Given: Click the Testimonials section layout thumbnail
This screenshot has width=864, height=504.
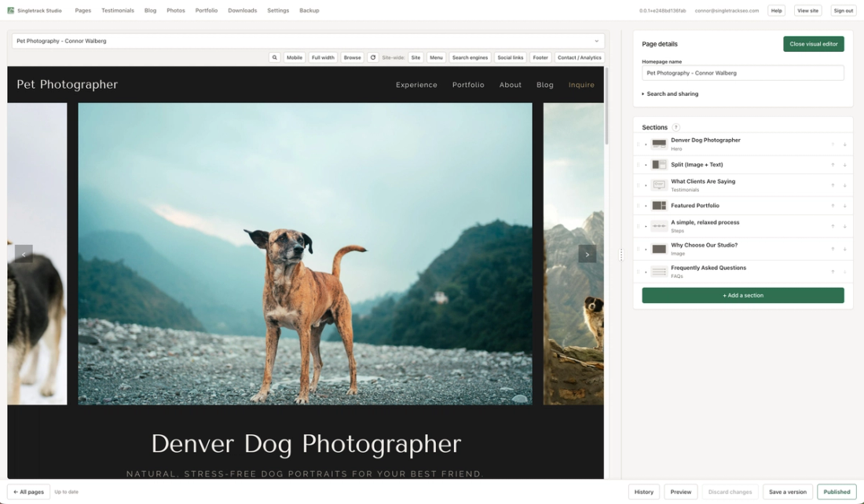Looking at the screenshot, I should (x=659, y=185).
